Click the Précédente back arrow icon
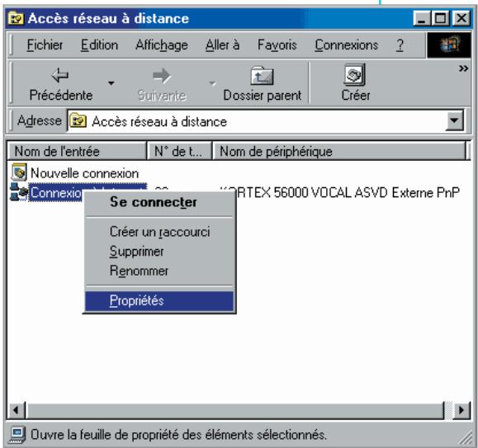The width and height of the screenshot is (478, 448). (60, 75)
